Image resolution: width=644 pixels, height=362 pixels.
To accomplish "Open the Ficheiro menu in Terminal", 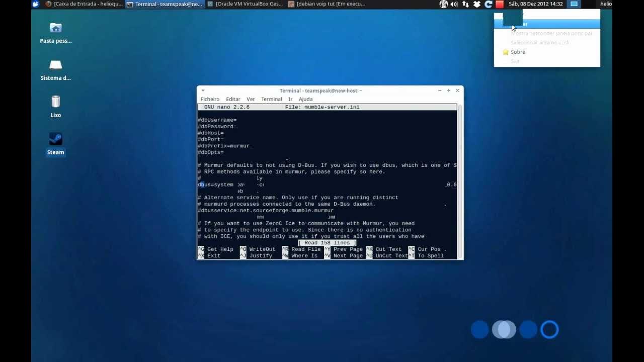I will pos(210,99).
